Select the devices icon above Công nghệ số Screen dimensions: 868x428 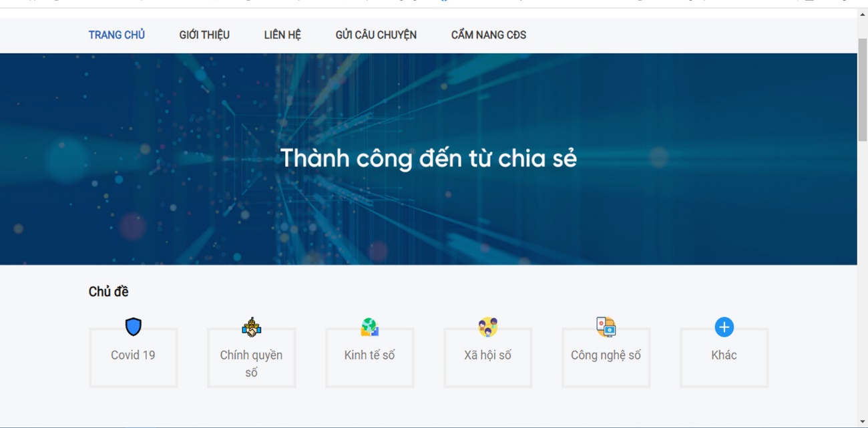[x=606, y=327]
